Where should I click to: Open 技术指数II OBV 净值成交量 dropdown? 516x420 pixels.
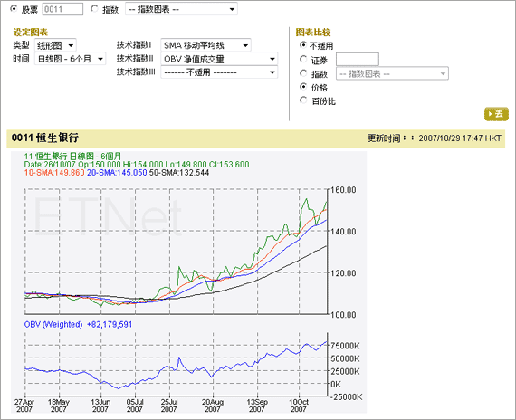pos(219,59)
